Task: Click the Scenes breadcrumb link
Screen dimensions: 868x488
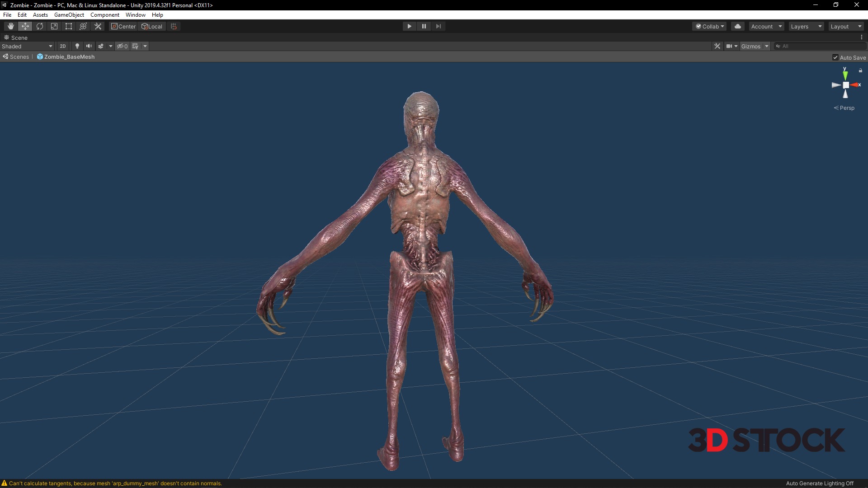Action: pyautogui.click(x=19, y=57)
